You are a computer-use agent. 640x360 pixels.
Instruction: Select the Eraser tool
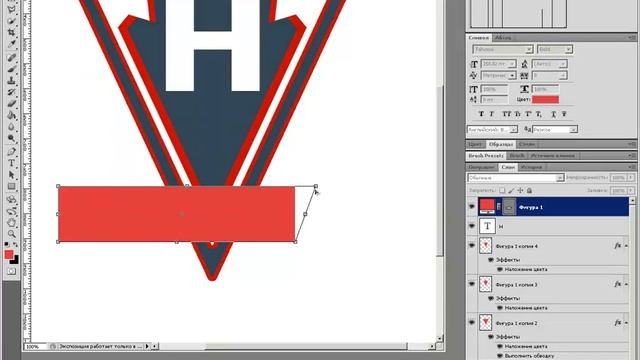[12, 104]
